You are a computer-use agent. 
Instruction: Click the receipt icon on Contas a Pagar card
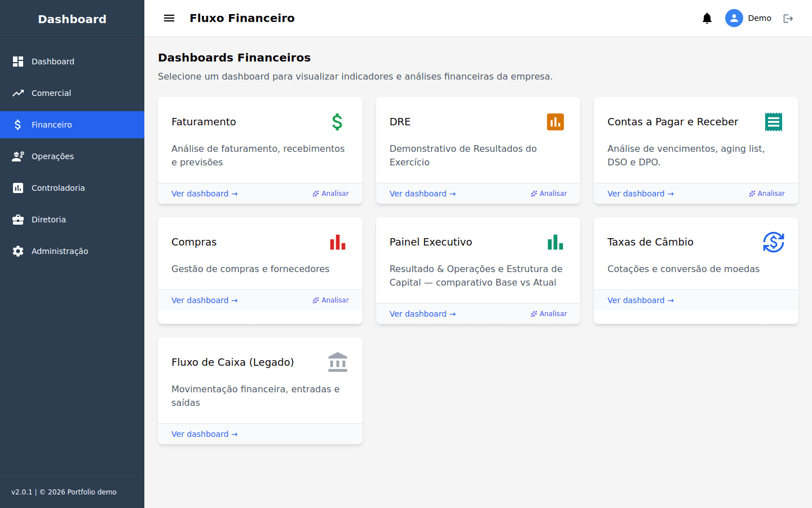774,122
